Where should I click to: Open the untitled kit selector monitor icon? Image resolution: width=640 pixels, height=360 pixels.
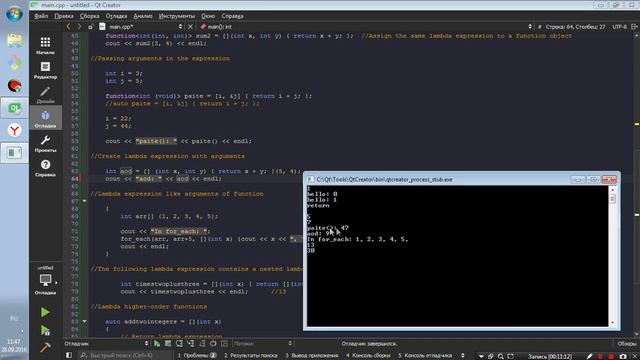pos(45,280)
